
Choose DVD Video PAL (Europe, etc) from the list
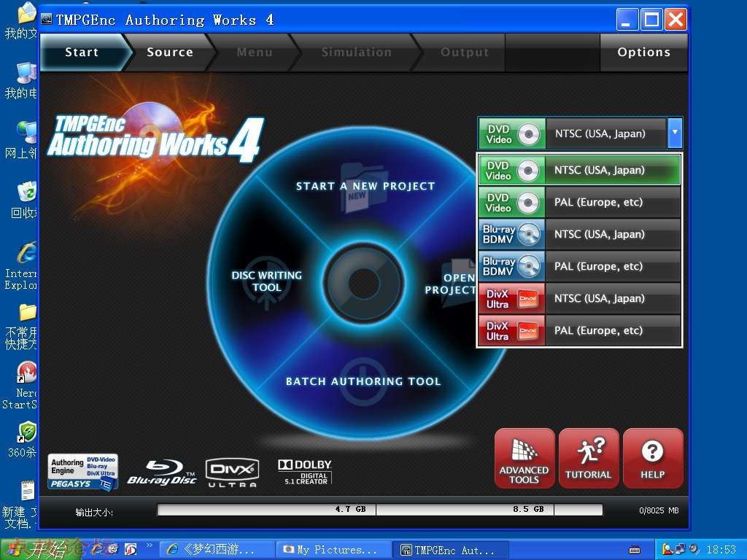(579, 203)
